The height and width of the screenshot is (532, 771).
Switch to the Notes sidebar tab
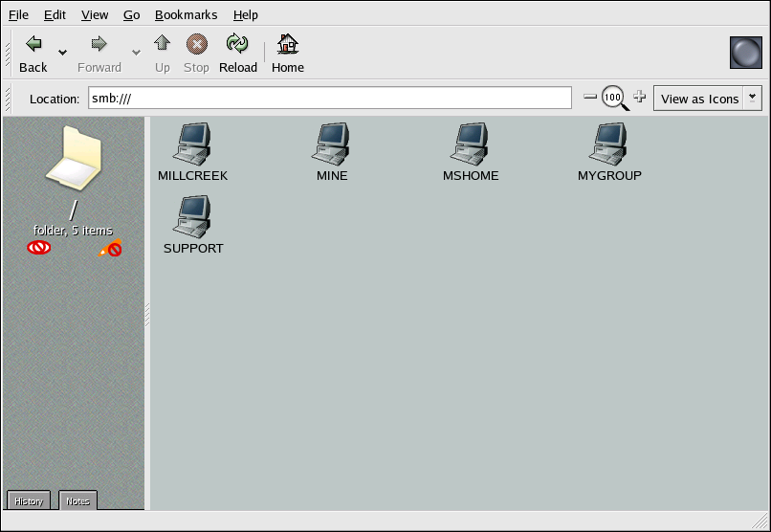pyautogui.click(x=78, y=501)
